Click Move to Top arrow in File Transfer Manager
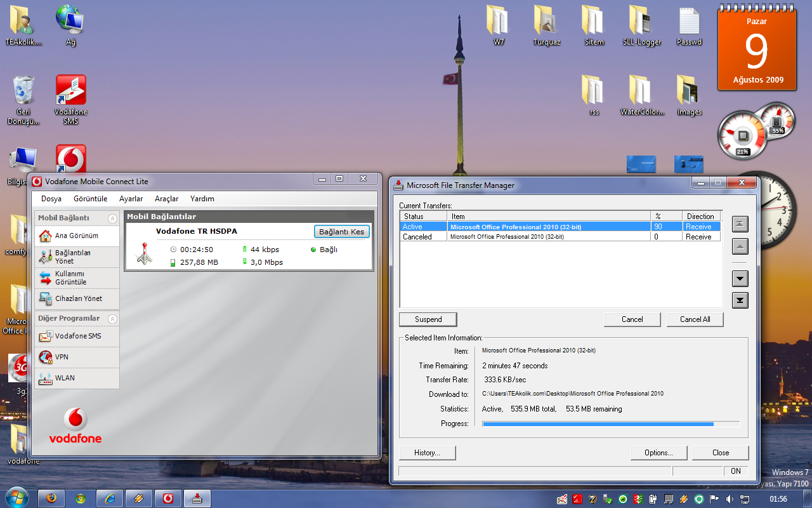 (740, 224)
